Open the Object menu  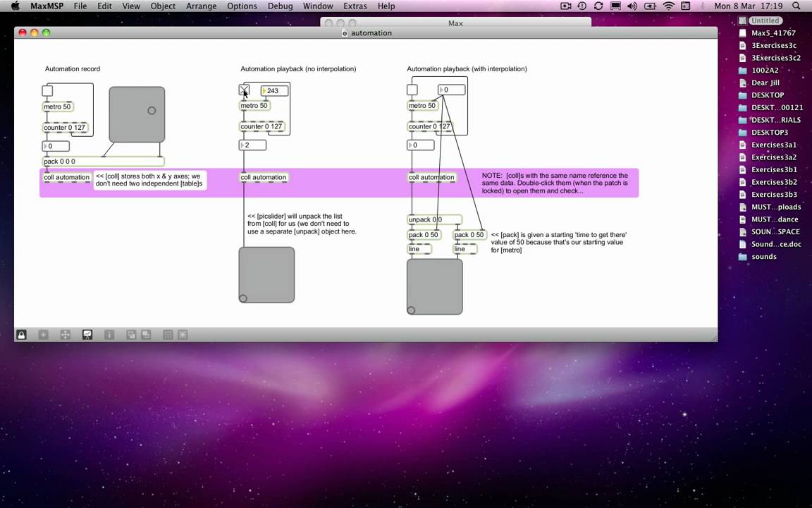(163, 6)
